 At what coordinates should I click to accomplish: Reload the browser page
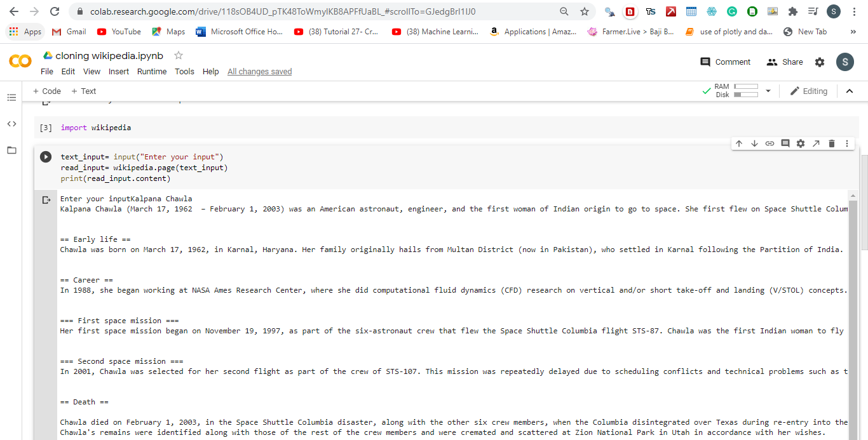55,11
